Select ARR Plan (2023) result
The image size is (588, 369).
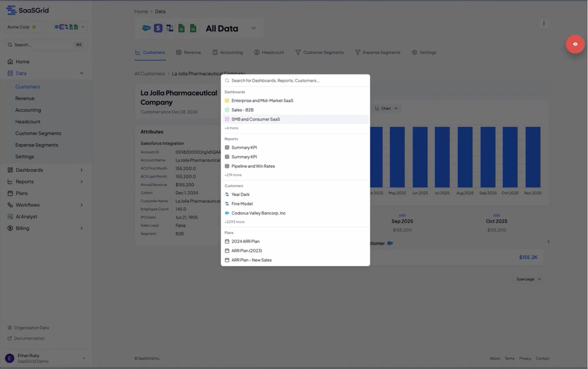pos(295,251)
